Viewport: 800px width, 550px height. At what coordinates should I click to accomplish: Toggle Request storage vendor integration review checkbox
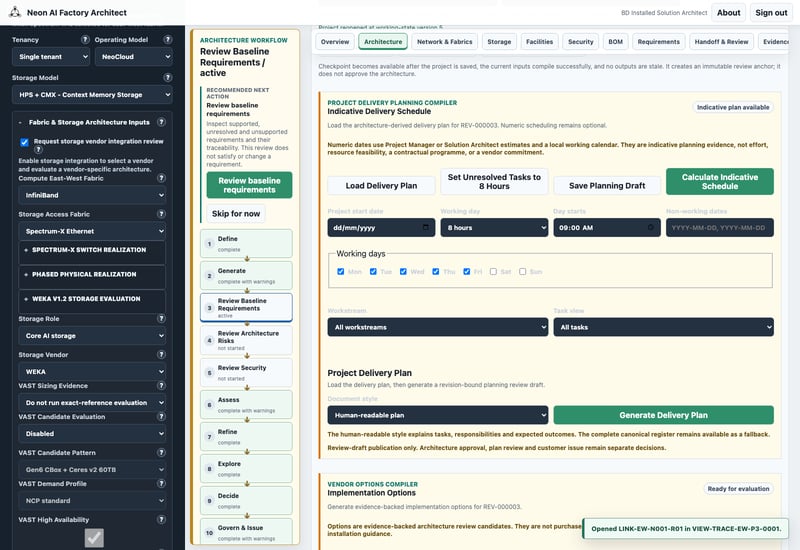24,142
